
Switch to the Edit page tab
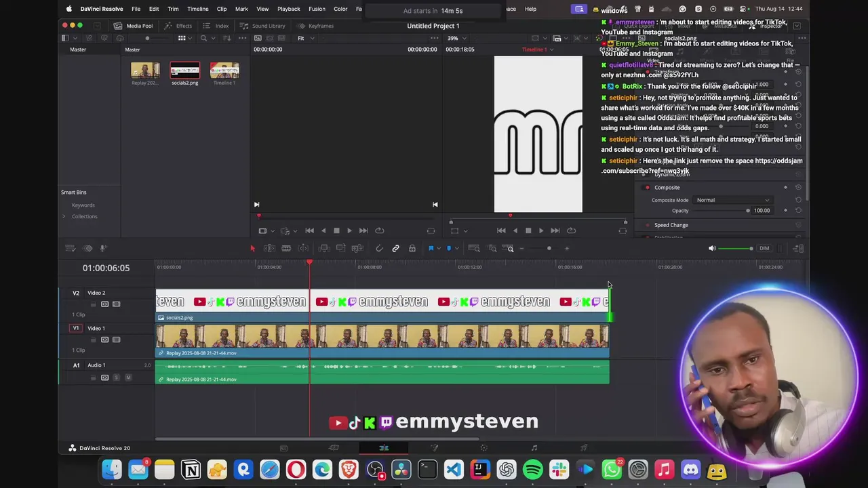(384, 448)
